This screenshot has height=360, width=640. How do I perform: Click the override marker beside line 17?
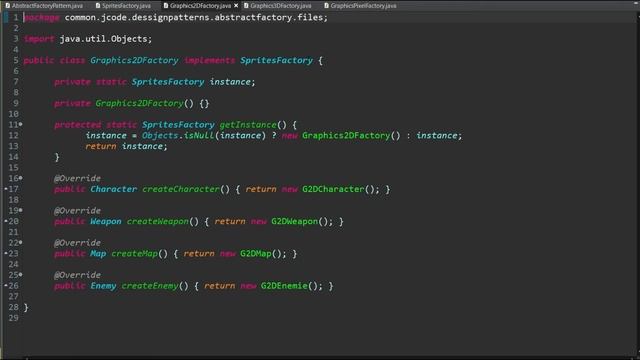(x=6, y=189)
